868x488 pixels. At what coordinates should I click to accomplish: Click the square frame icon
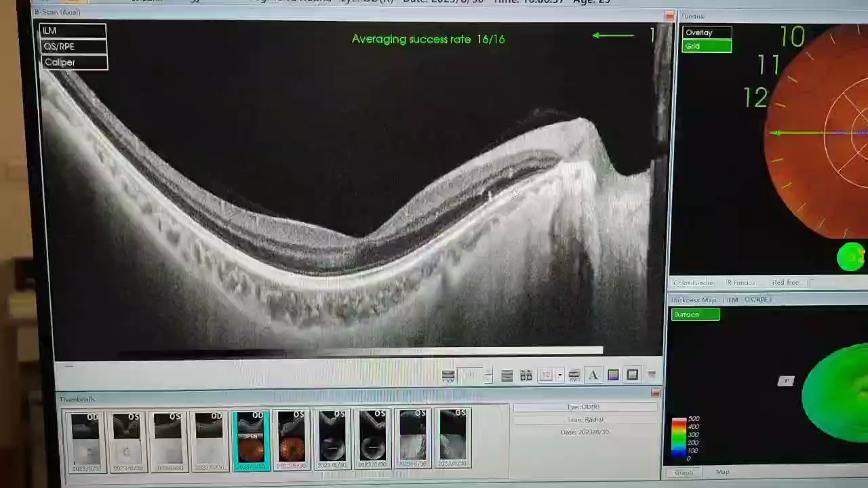(x=632, y=375)
